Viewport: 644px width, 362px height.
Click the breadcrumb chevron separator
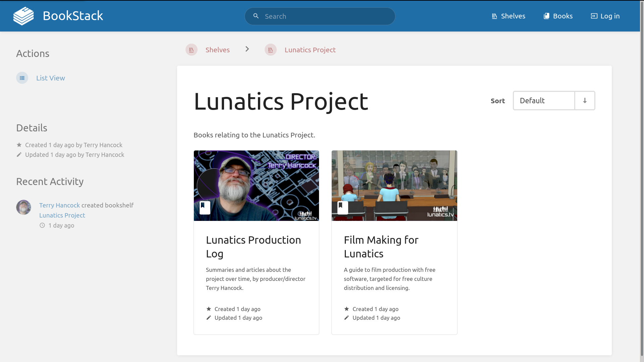(247, 49)
